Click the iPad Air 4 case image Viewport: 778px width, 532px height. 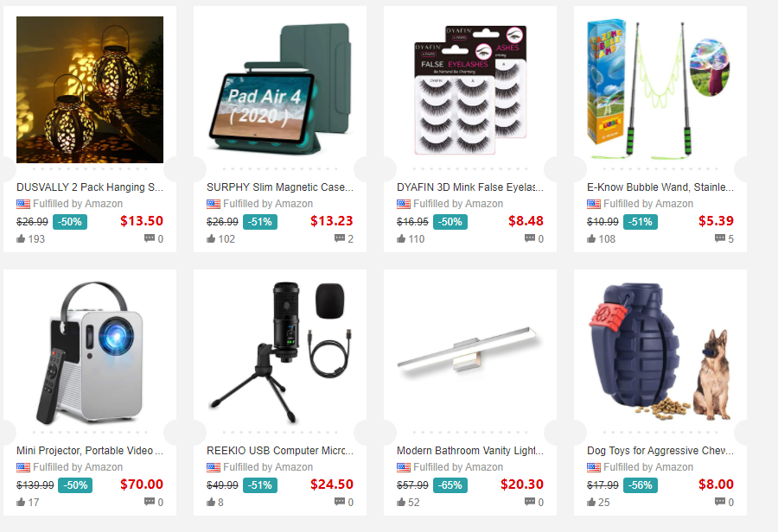coord(280,90)
